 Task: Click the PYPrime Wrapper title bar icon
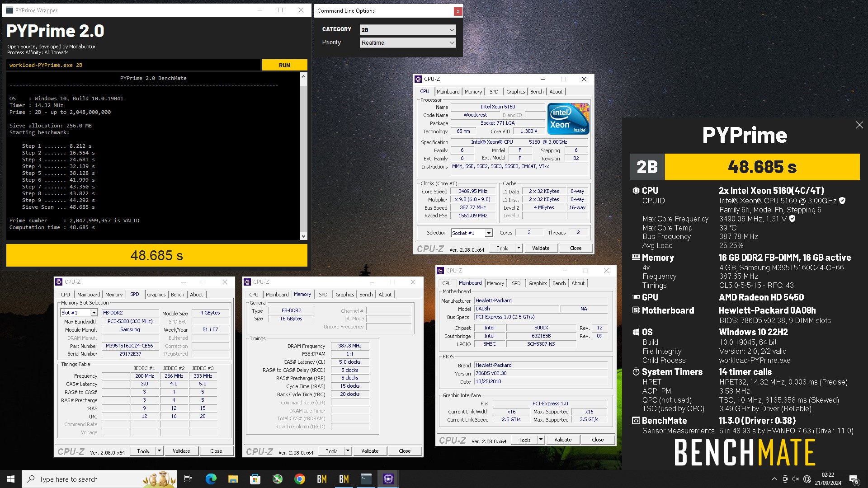point(9,10)
